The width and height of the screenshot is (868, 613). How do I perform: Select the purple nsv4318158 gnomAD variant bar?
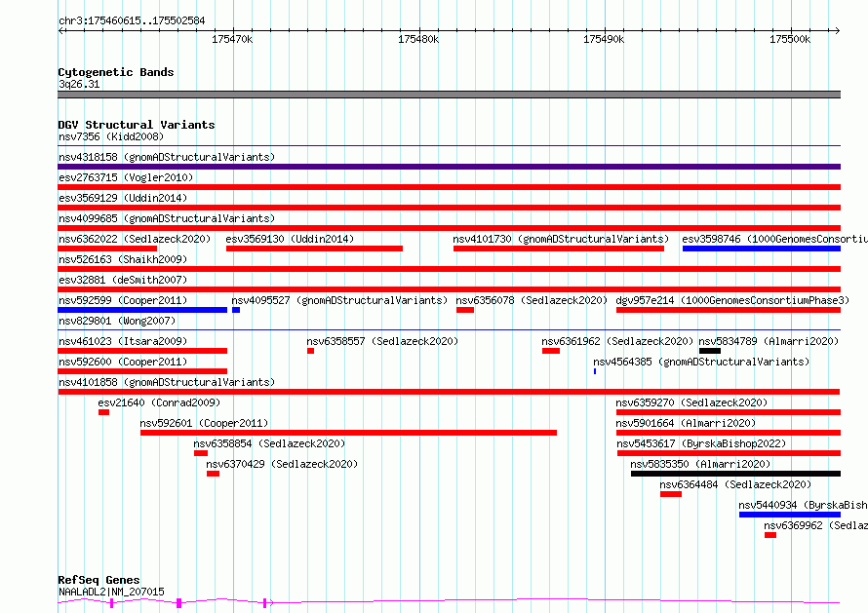[449, 167]
